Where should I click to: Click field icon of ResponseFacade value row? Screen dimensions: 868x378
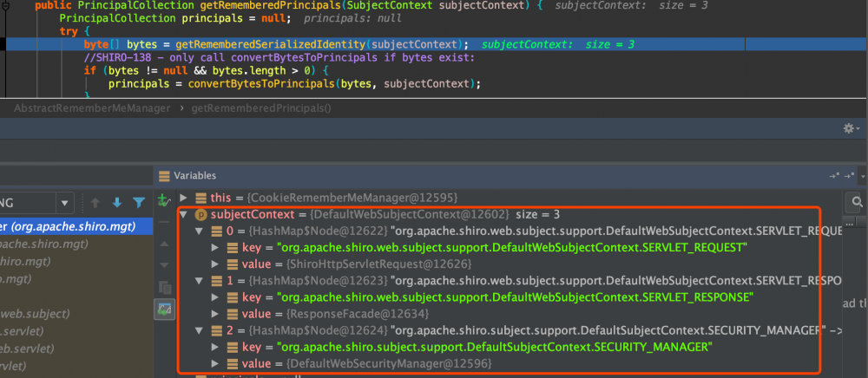pos(233,314)
